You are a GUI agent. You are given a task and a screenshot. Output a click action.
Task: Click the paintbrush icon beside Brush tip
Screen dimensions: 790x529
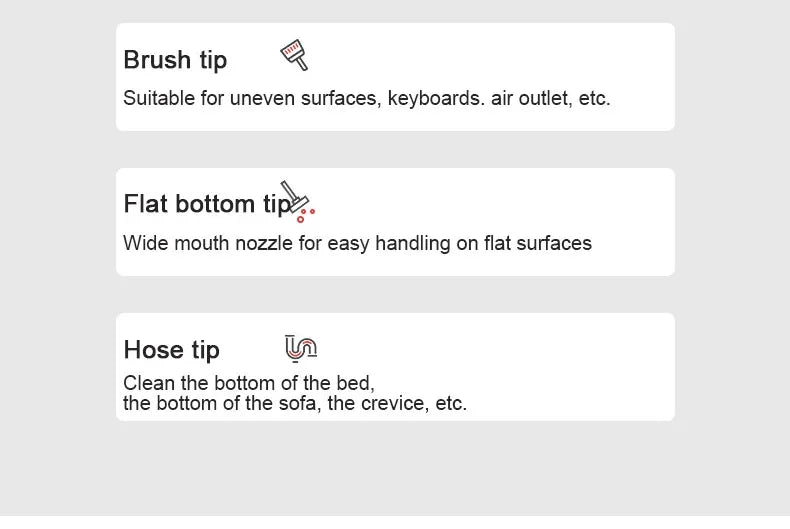(294, 55)
